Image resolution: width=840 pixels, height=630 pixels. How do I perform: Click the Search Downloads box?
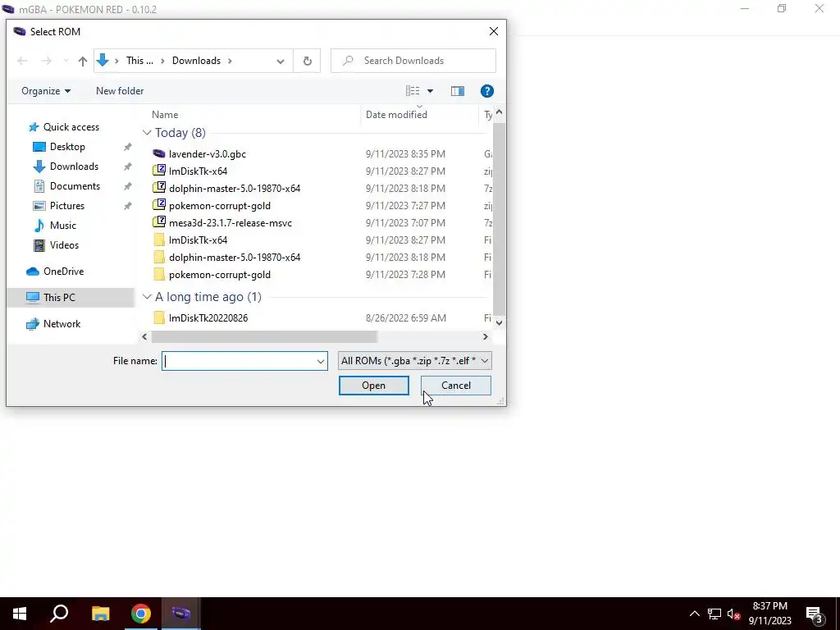point(413,61)
